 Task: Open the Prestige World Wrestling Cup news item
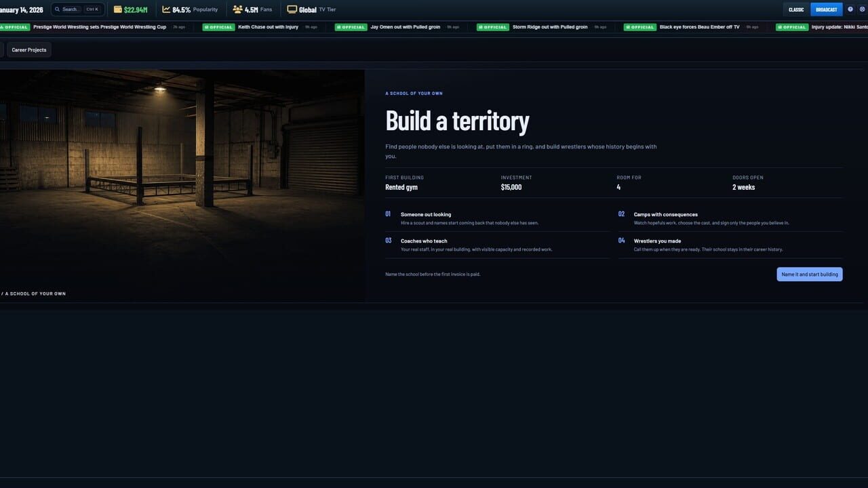[100, 27]
